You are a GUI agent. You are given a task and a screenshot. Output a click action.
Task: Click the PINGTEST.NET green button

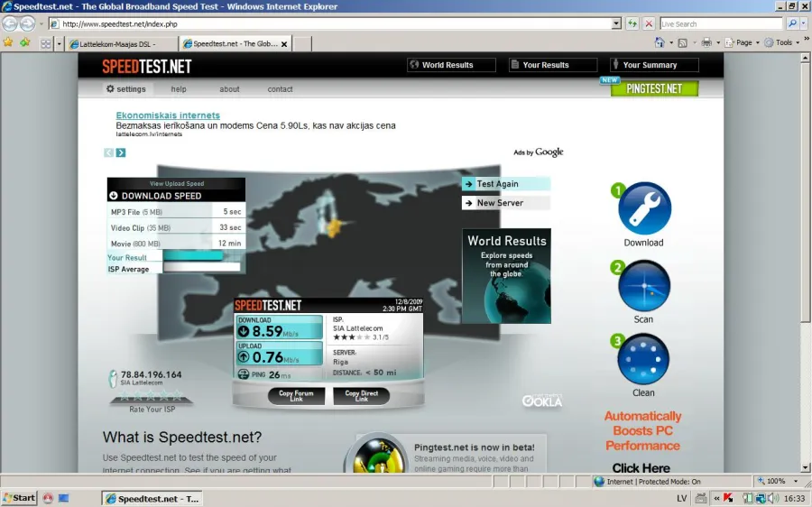655,88
